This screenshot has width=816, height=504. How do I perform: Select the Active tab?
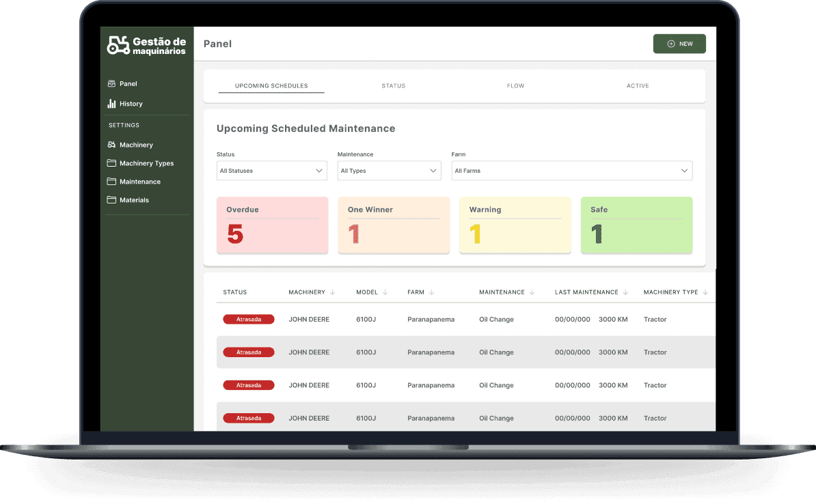pyautogui.click(x=638, y=86)
